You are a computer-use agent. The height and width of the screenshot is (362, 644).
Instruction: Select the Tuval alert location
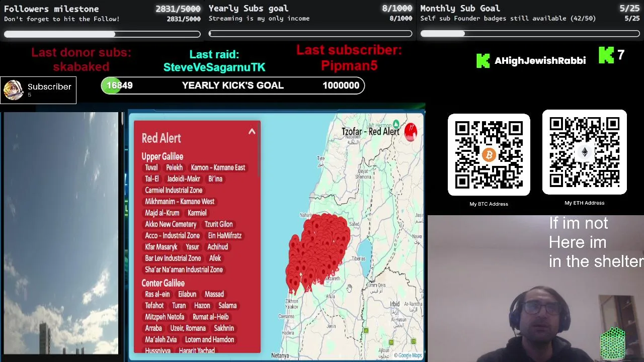pyautogui.click(x=151, y=167)
